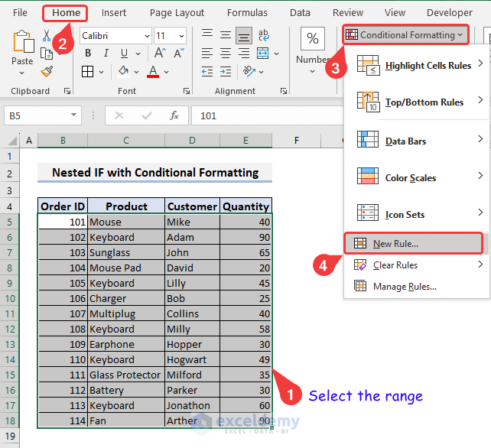Choose Manage Rules menu option
This screenshot has height=448, width=491.
click(x=405, y=287)
